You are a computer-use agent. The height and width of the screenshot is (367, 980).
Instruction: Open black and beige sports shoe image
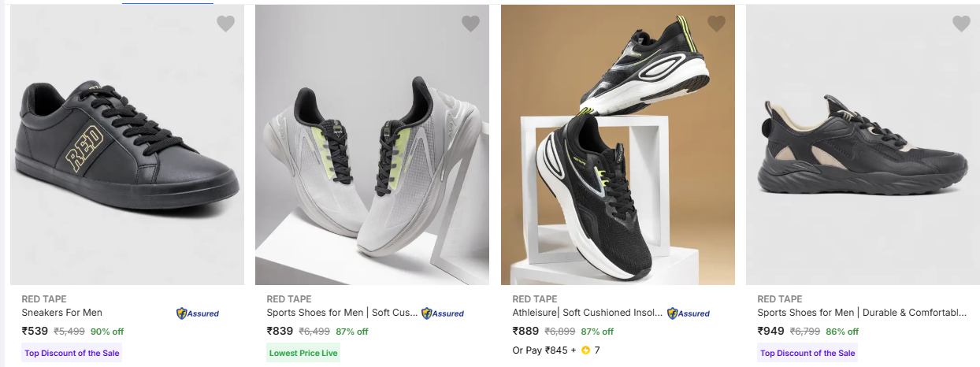863,150
